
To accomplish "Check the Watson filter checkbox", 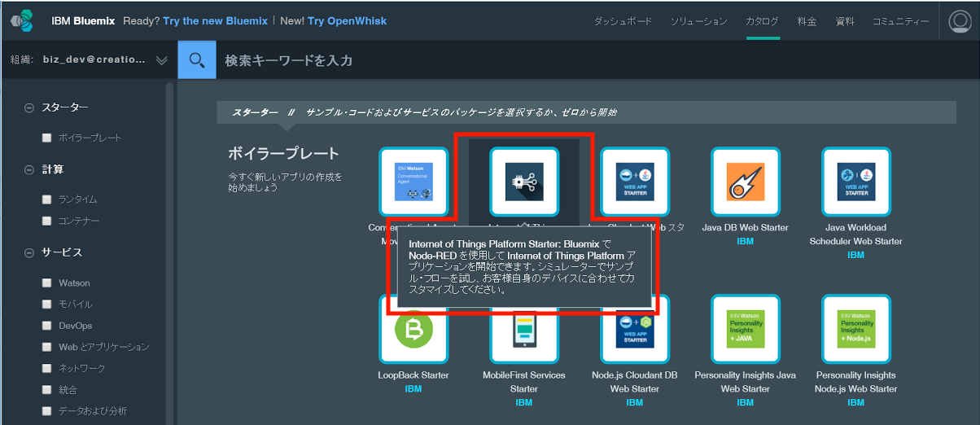I will (x=47, y=283).
